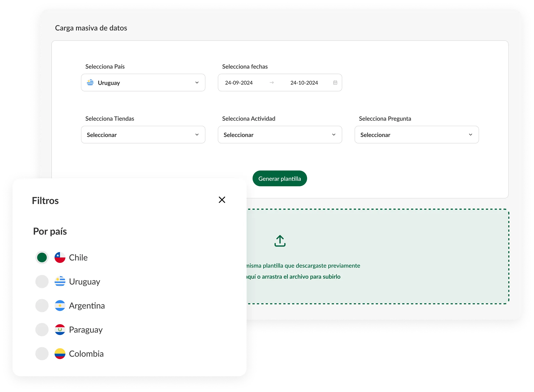The image size is (534, 392).
Task: Click Uruguay flag in filter list
Action: coord(60,281)
